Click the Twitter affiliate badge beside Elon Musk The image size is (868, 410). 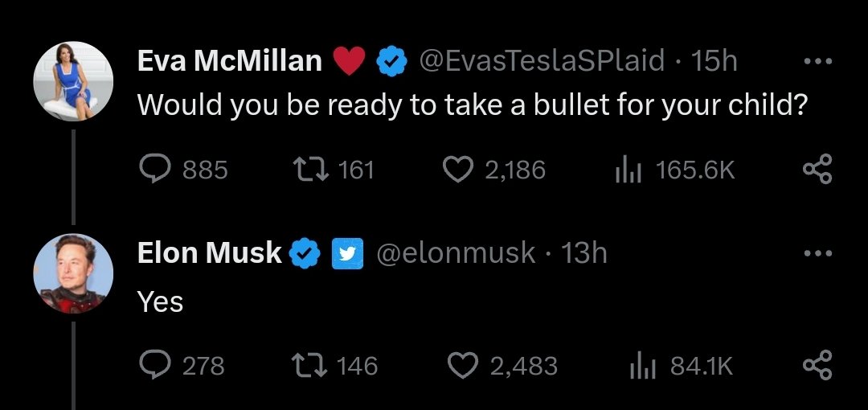pyautogui.click(x=346, y=253)
